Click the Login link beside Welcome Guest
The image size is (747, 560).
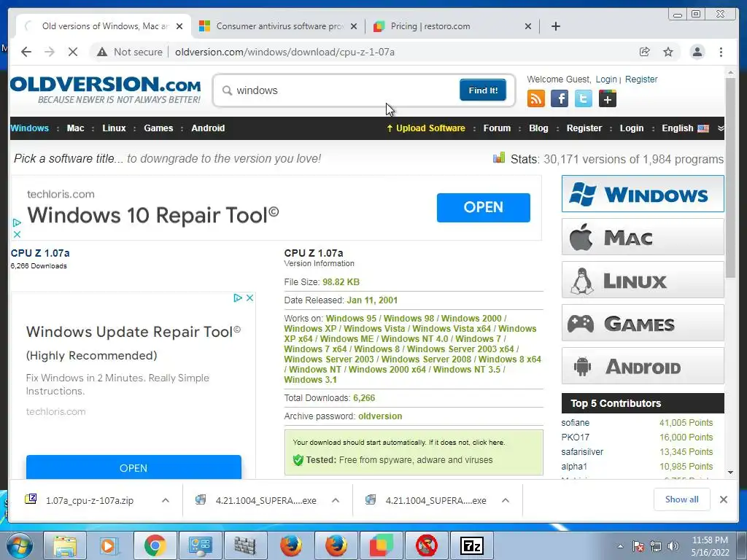click(606, 79)
